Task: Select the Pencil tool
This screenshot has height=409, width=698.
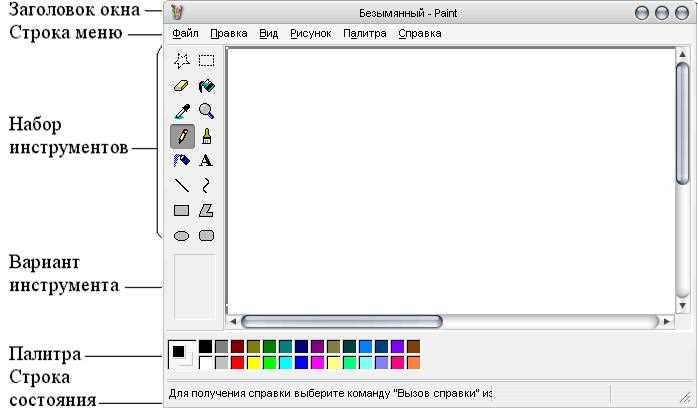Action: [182, 136]
